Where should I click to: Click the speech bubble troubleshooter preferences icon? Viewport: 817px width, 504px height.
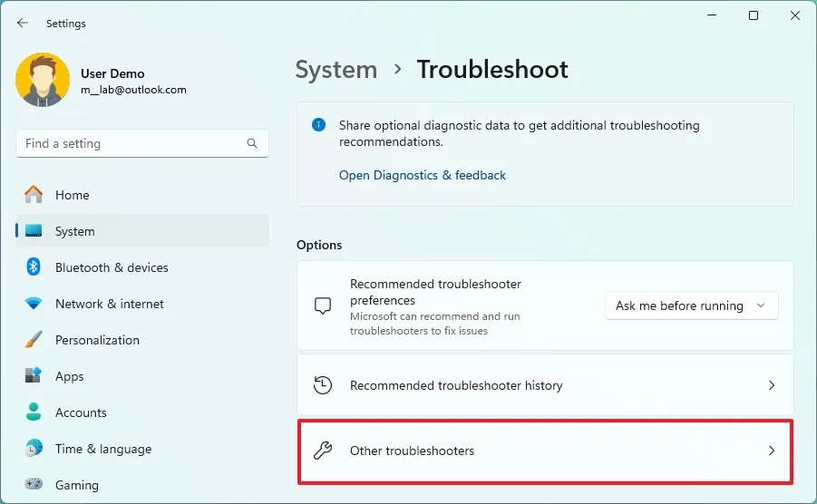tap(323, 305)
